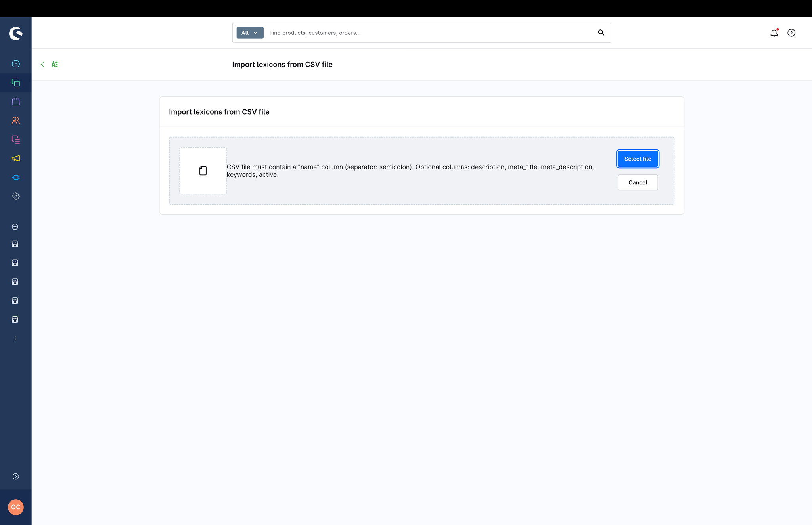Open the Extensions plug icon

tap(16, 177)
